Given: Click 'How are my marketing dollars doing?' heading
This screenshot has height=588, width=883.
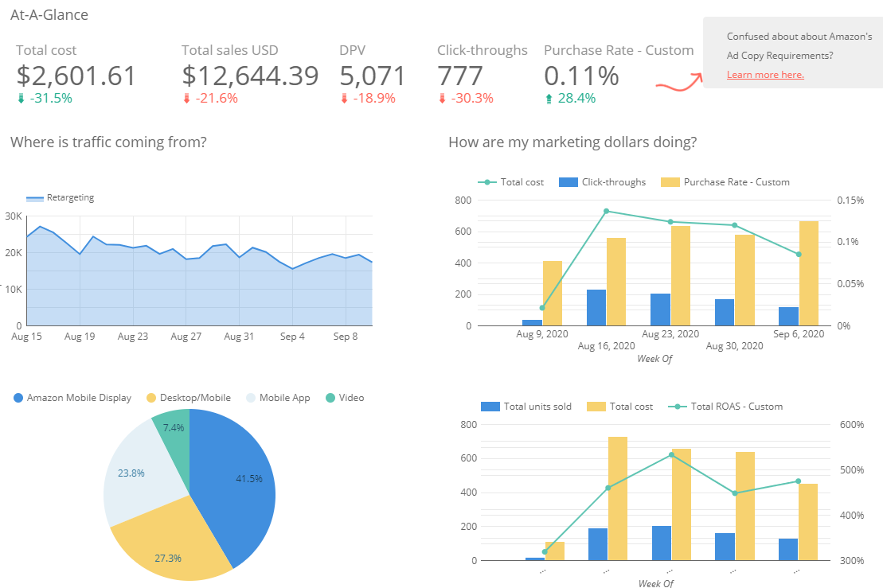Looking at the screenshot, I should (x=572, y=142).
